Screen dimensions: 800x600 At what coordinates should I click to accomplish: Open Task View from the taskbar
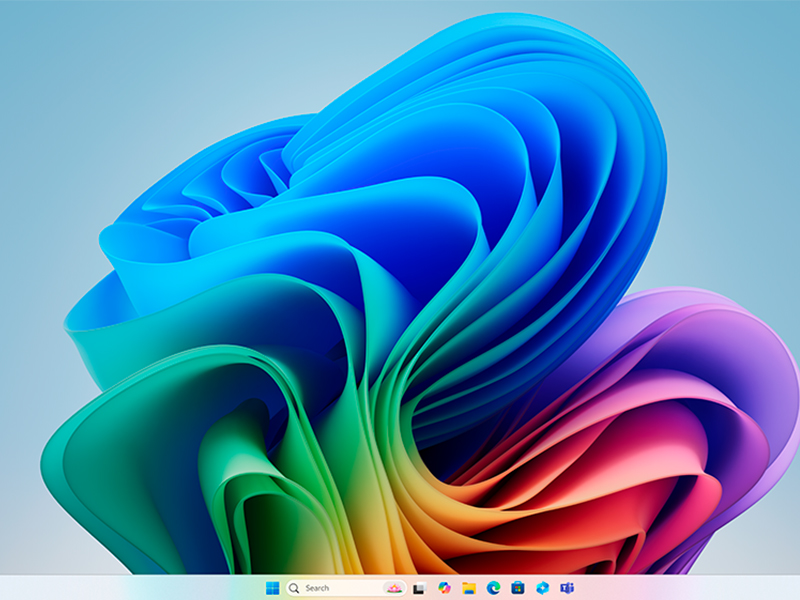pos(419,588)
